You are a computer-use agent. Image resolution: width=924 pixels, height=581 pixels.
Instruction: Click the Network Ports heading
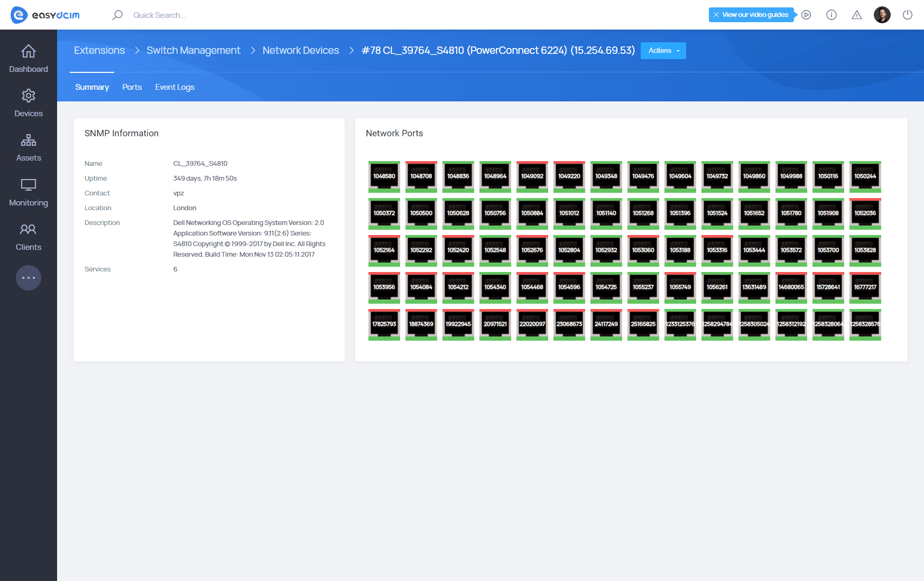pyautogui.click(x=394, y=133)
